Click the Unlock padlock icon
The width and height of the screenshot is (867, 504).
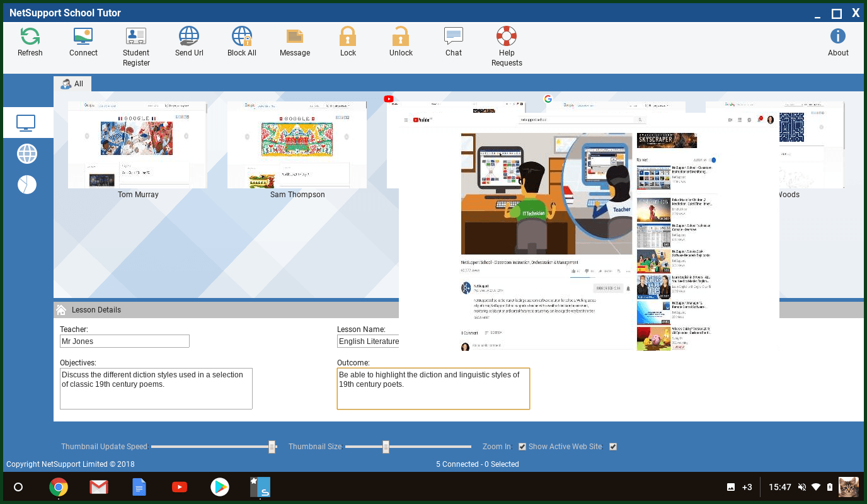[x=401, y=37]
